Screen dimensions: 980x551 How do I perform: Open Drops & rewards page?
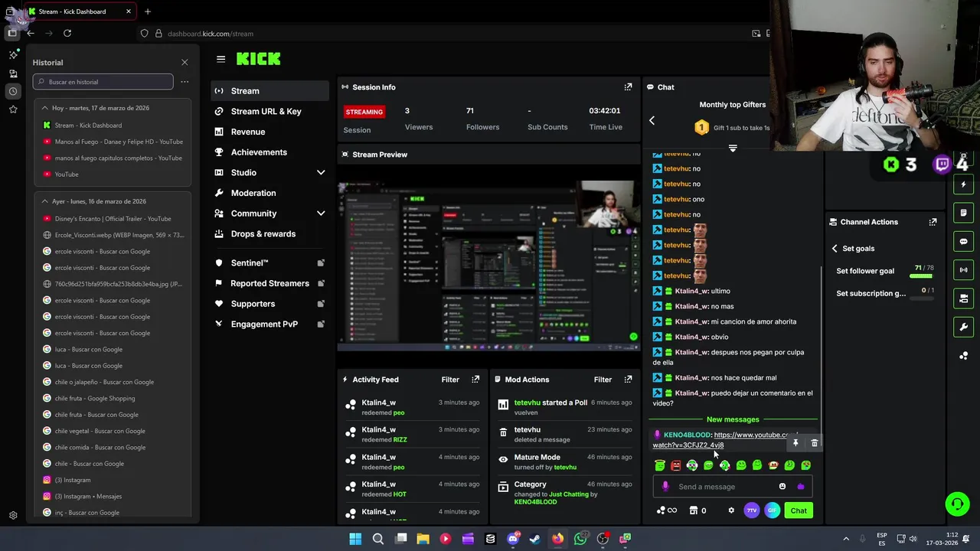tap(269, 234)
